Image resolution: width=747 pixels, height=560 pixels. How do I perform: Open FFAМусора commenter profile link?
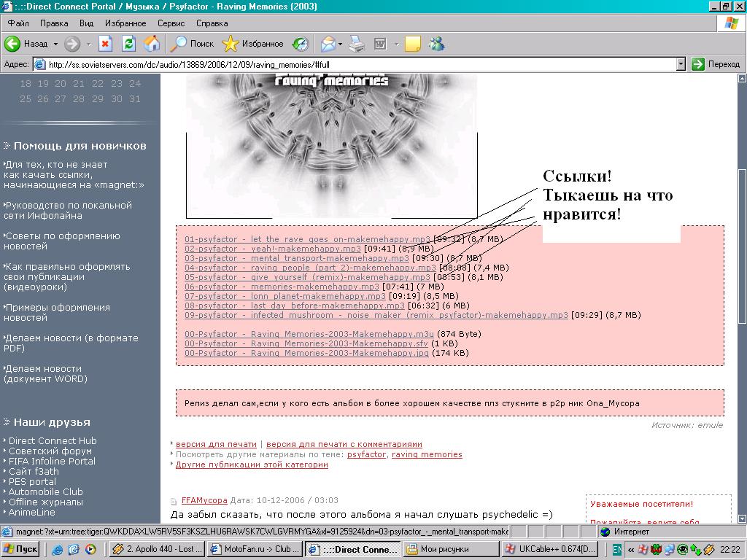point(204,500)
